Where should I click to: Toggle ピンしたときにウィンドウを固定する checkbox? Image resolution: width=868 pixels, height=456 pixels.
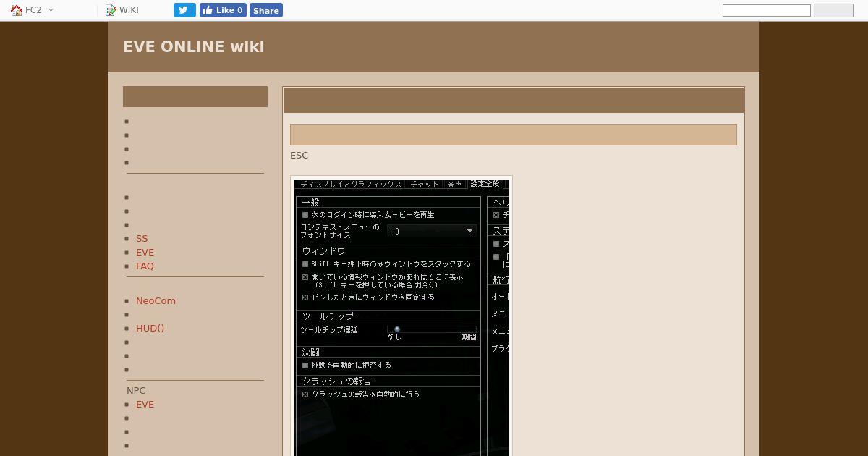(x=305, y=297)
